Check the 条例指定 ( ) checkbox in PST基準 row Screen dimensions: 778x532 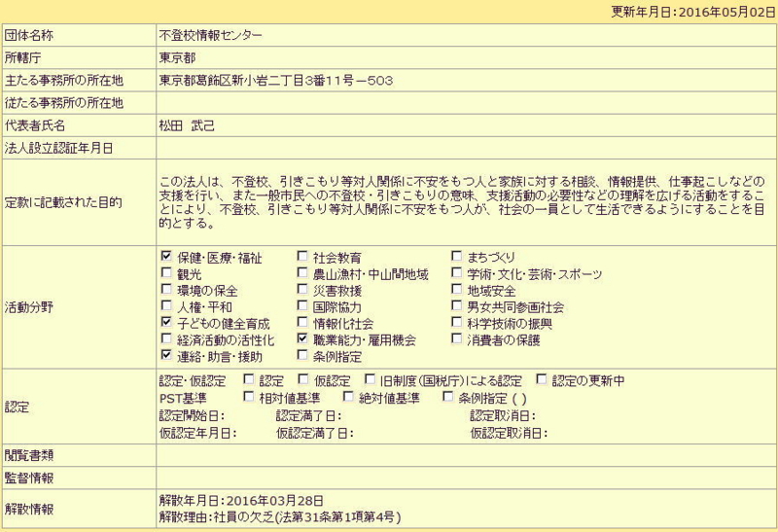[448, 397]
